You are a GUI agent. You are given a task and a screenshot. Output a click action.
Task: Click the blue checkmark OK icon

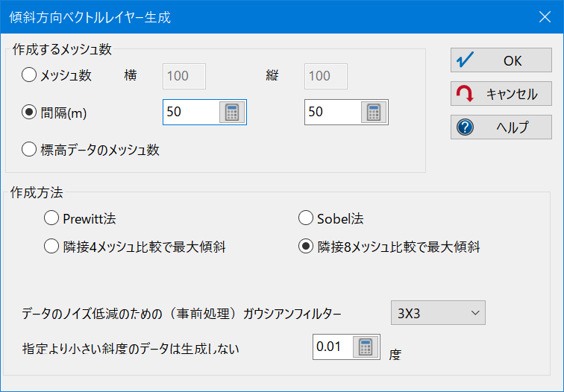coord(465,60)
